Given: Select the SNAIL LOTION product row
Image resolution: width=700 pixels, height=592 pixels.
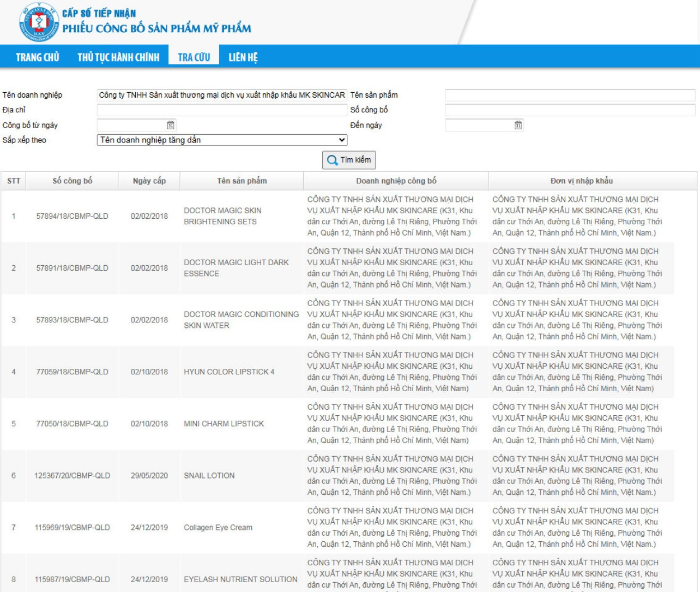Looking at the screenshot, I should (x=209, y=476).
